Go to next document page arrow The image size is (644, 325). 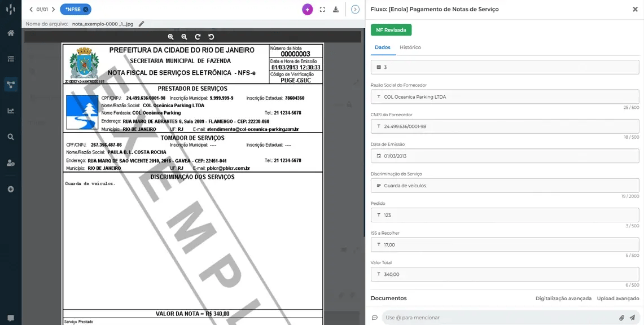54,10
